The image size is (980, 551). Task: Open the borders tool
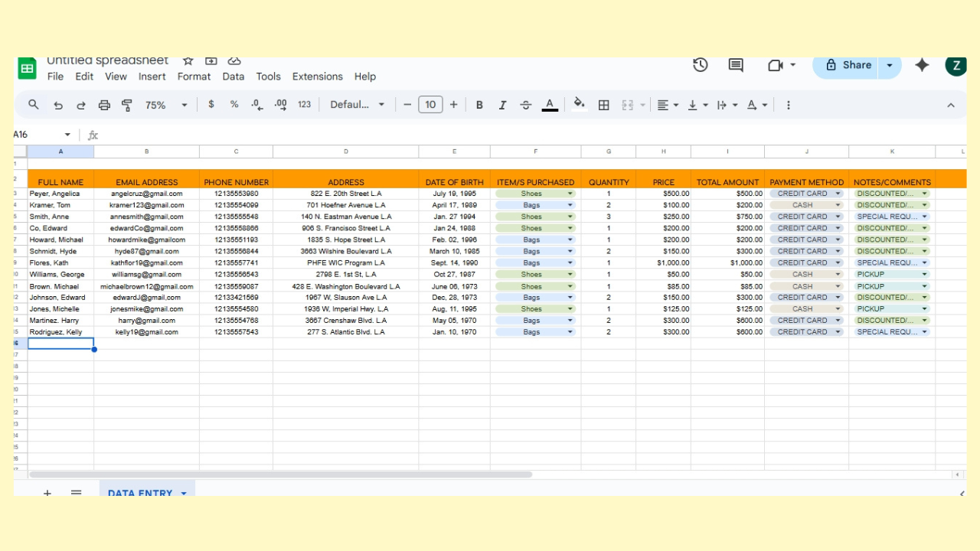(x=603, y=105)
